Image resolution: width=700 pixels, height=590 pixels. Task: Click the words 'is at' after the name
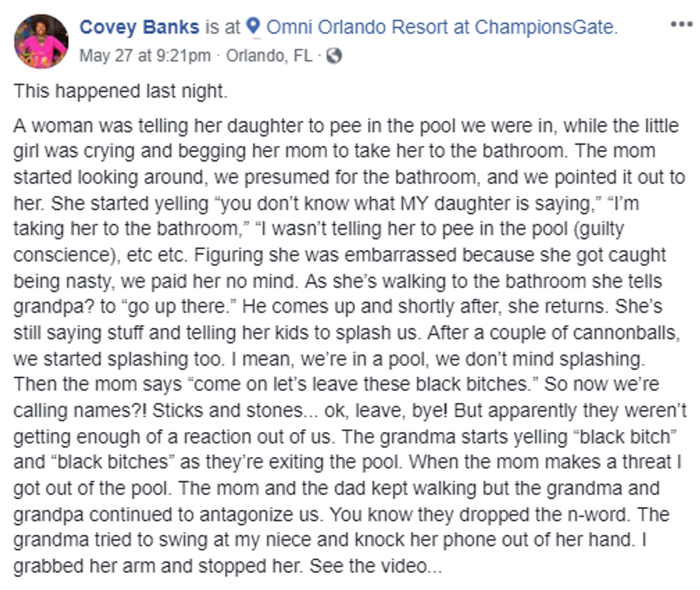(x=223, y=27)
